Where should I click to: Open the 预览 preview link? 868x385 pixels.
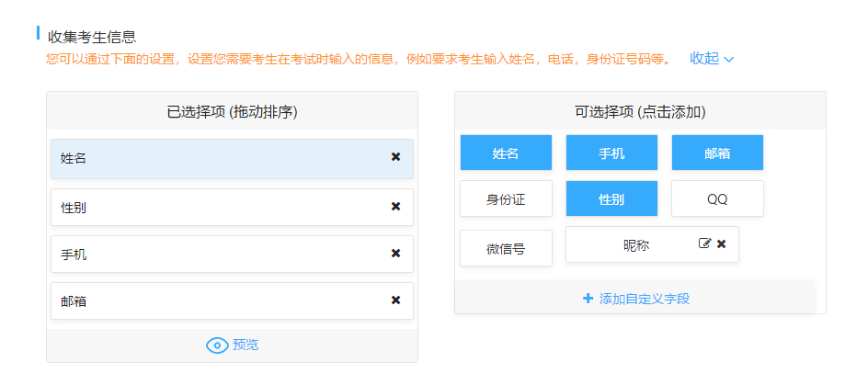click(246, 345)
